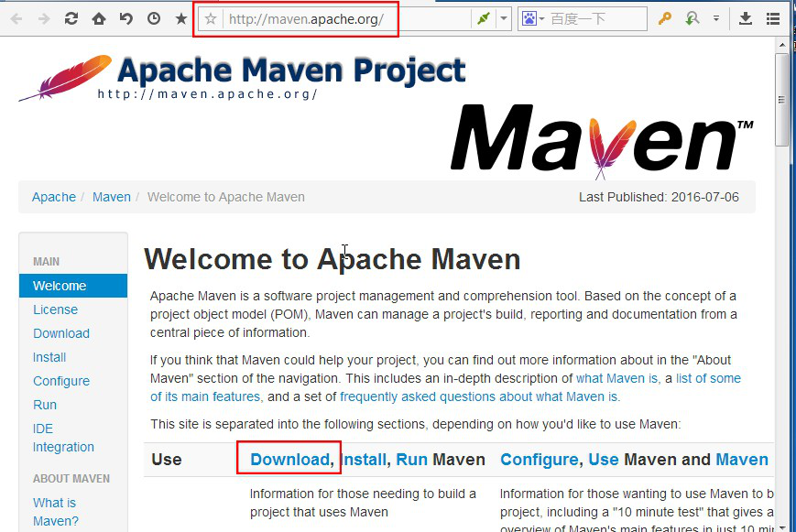The width and height of the screenshot is (796, 532).
Task: Open the favorites star toolbar icon
Action: (181, 18)
